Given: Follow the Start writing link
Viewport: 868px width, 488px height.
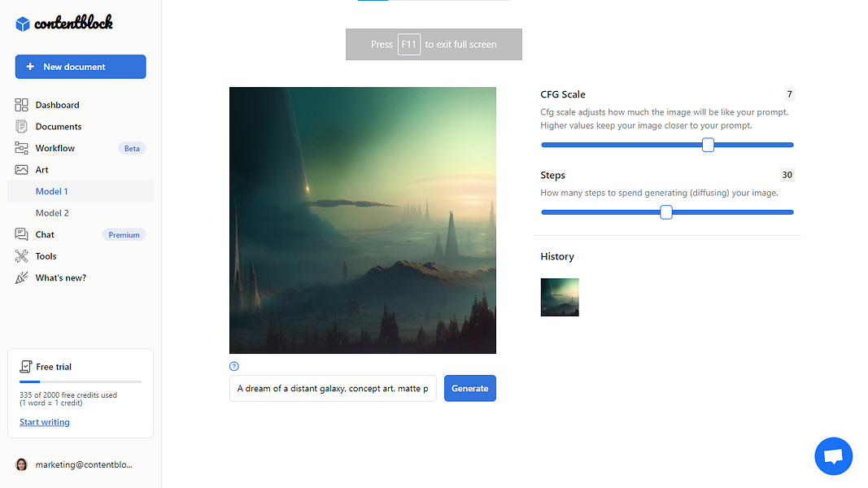Looking at the screenshot, I should click(45, 422).
